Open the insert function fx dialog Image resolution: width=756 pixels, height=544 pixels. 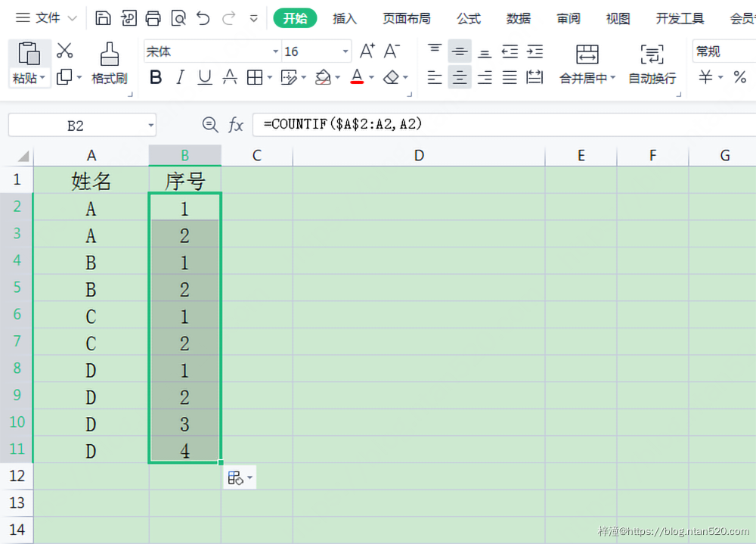[x=236, y=125]
